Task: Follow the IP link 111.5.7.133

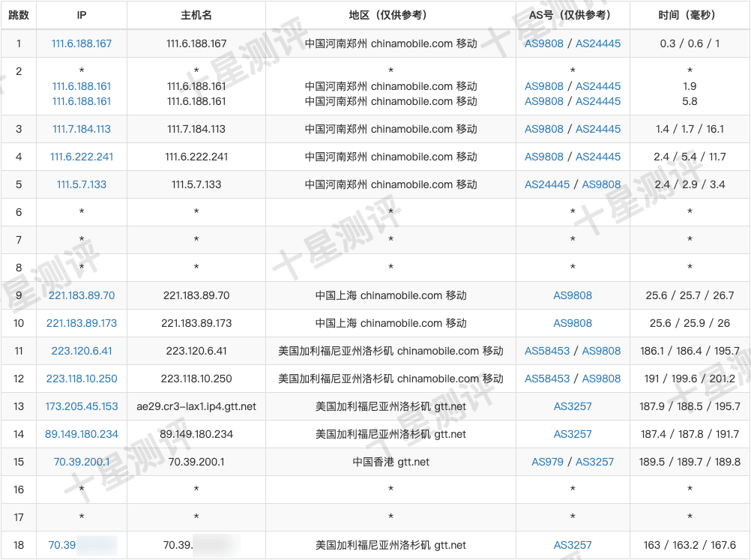Action: click(82, 184)
